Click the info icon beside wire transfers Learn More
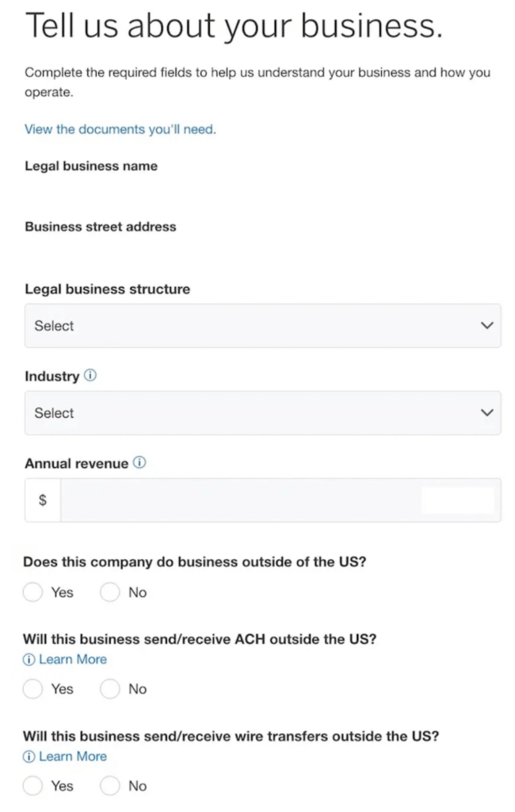The height and width of the screenshot is (812, 515). (29, 756)
